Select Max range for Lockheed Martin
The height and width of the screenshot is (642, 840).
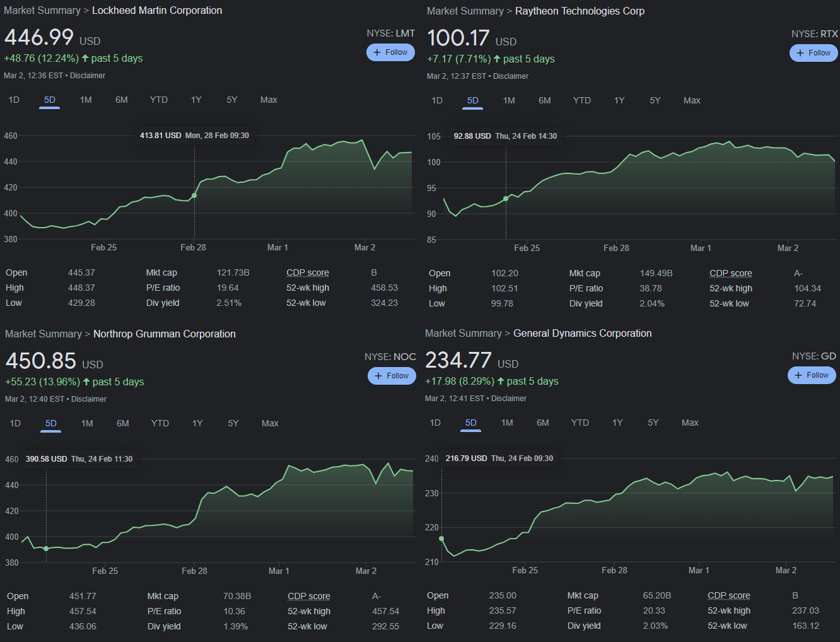pos(269,100)
